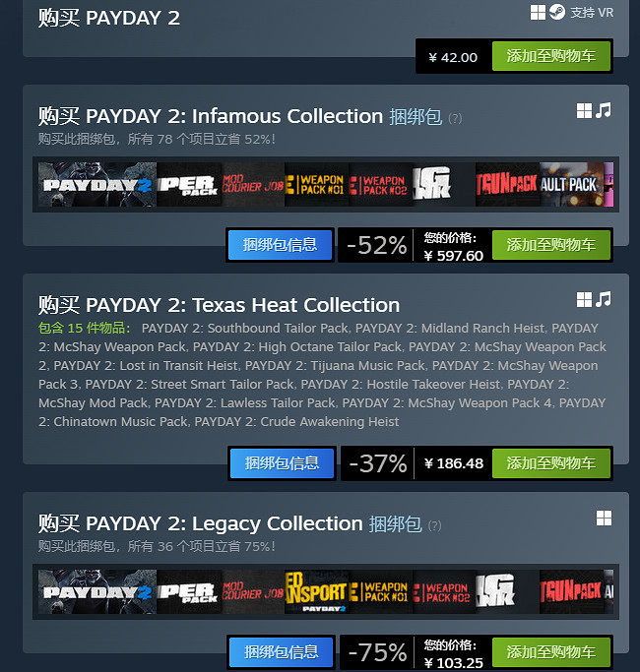Screen dimensions: 640x672
Task: Click Windows icon on Infamous Collection box
Action: click(x=584, y=111)
